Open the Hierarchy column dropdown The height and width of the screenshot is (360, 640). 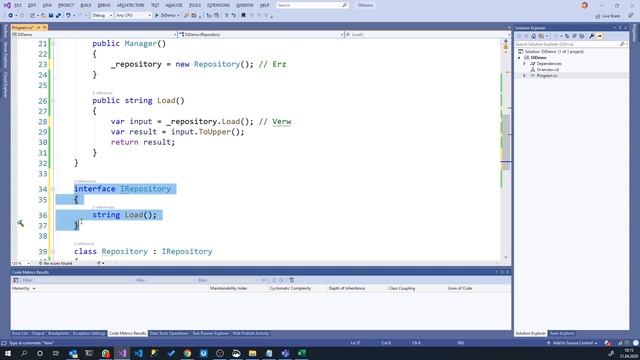(34, 289)
